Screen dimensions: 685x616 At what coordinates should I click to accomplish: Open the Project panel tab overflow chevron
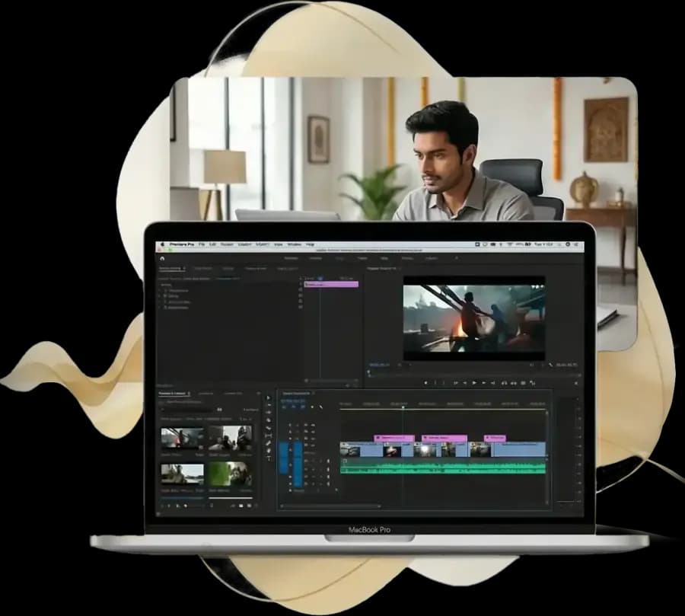point(259,393)
